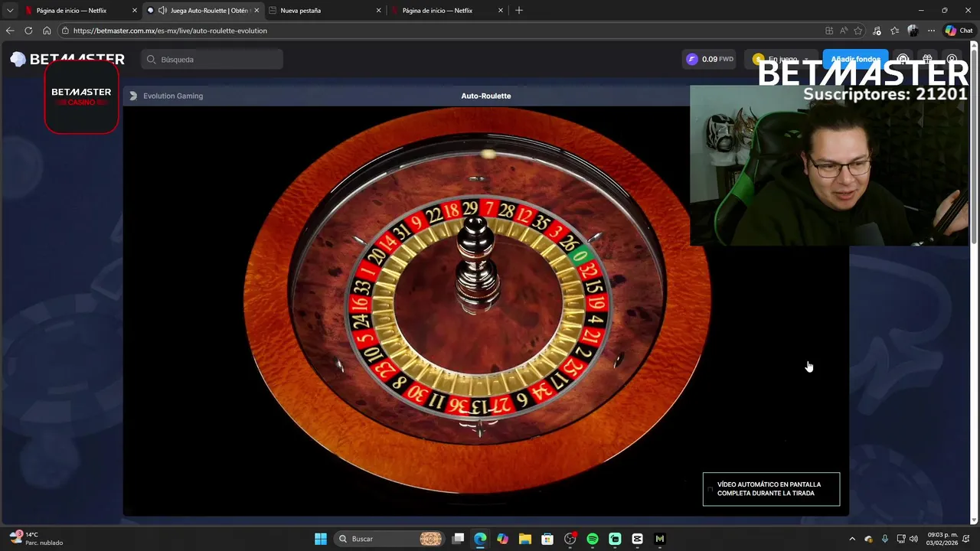Toggle the read aloud icon
This screenshot has width=980, height=551.
pyautogui.click(x=844, y=31)
